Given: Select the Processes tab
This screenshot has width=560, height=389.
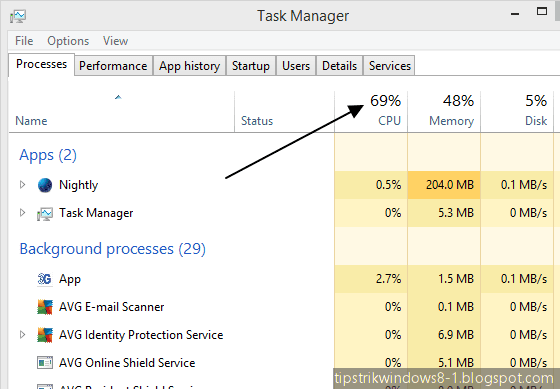Looking at the screenshot, I should click(41, 64).
